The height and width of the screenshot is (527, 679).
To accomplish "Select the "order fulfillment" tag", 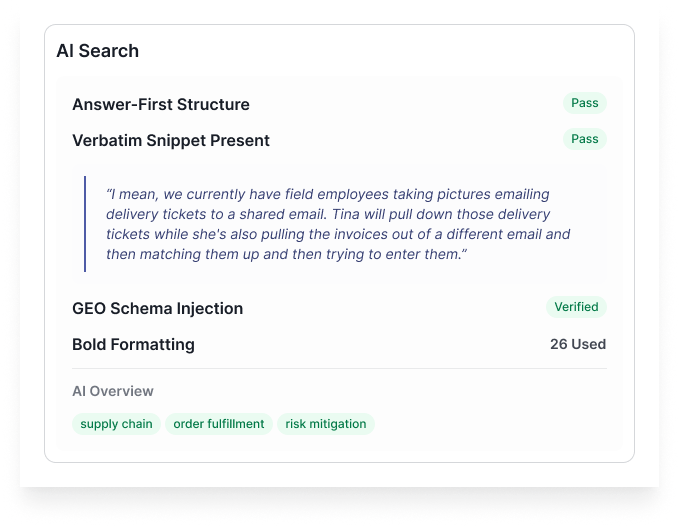I will tap(219, 424).
